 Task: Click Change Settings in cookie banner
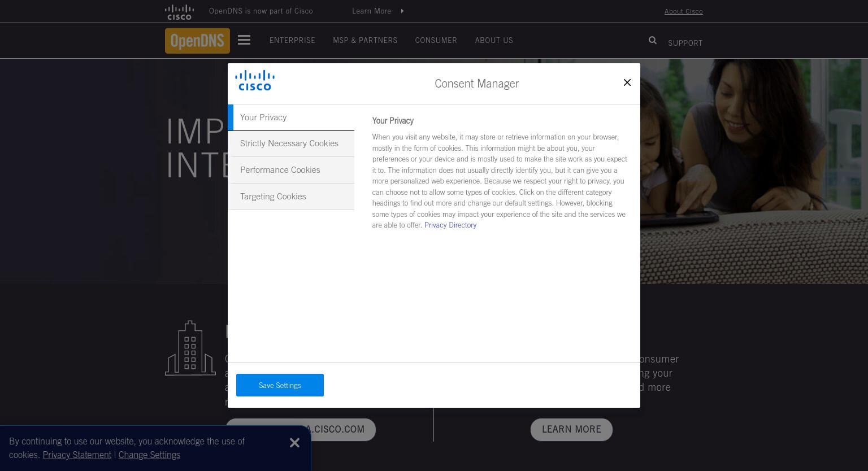(149, 455)
